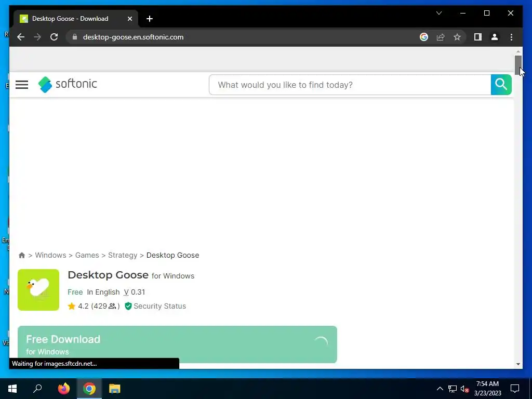Go to the home breadcrumb icon
This screenshot has width=532, height=399.
(22, 255)
